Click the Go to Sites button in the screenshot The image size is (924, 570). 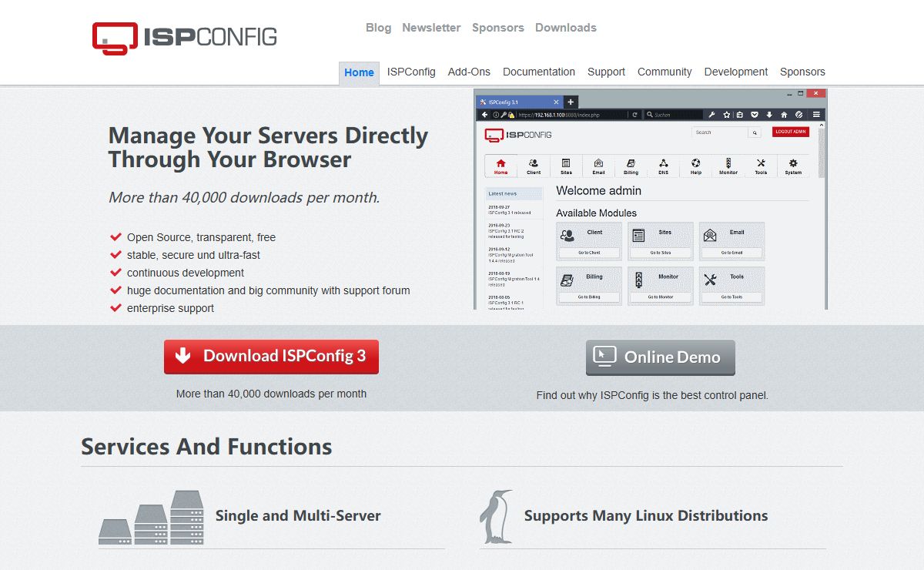(661, 253)
